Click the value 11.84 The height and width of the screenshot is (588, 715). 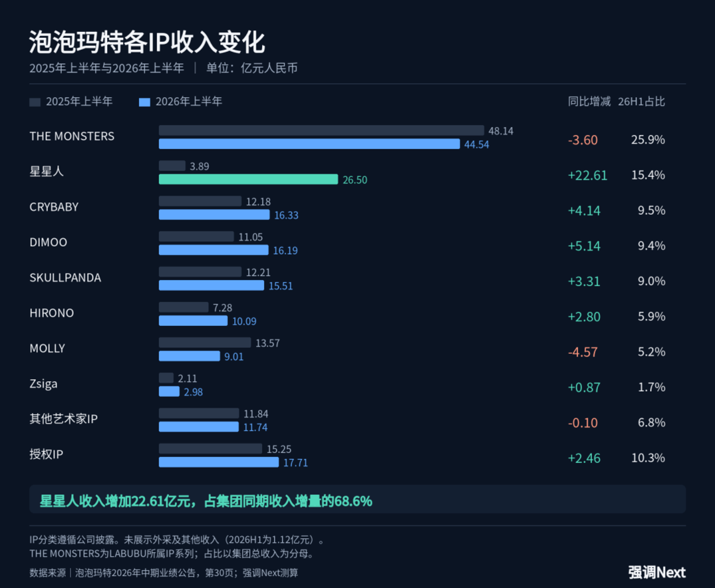[256, 414]
